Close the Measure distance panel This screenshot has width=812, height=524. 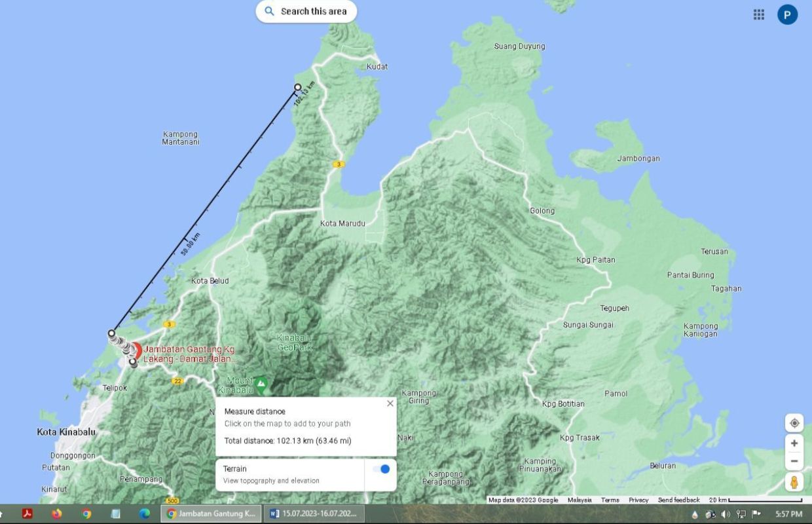coord(390,403)
